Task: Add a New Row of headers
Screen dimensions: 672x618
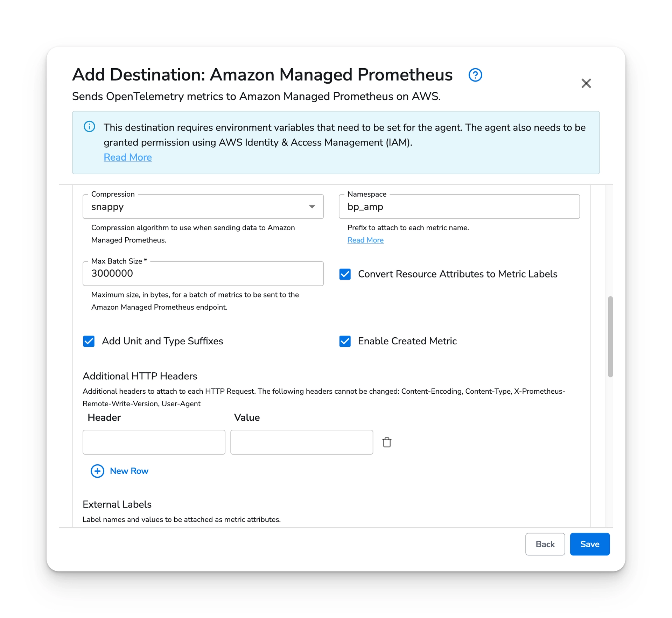Action: point(120,471)
